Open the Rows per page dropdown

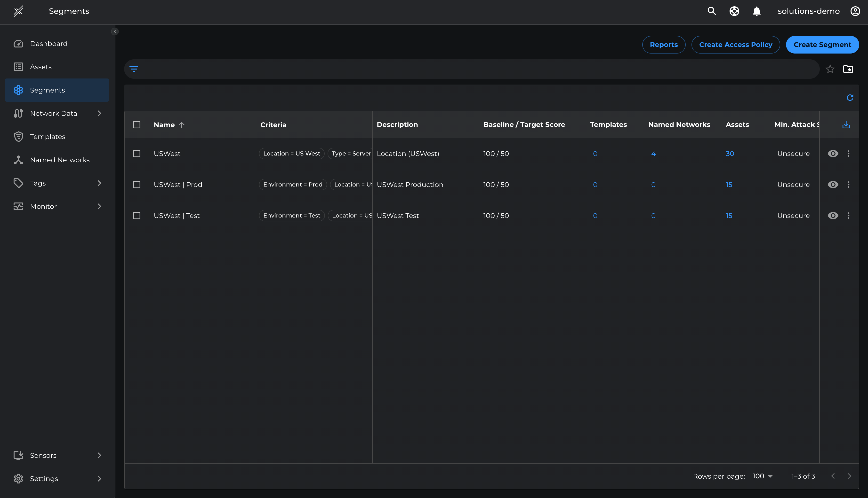tap(763, 476)
